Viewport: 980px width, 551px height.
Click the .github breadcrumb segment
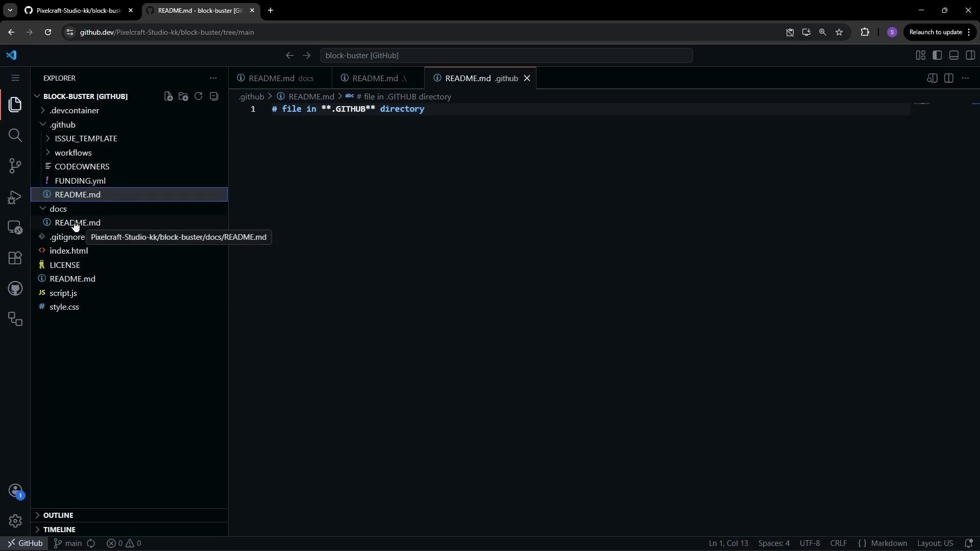pyautogui.click(x=251, y=96)
